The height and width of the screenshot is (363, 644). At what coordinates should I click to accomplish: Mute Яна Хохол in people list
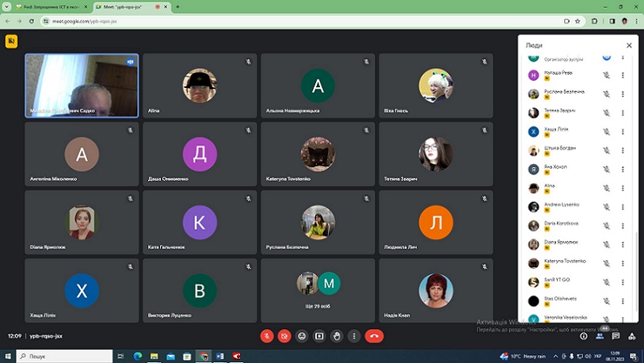click(x=606, y=169)
